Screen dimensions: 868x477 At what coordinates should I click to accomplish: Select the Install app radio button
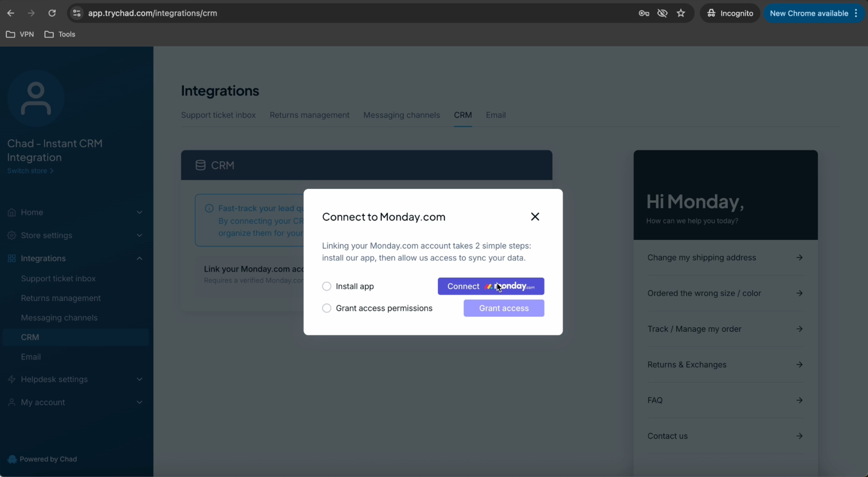326,286
